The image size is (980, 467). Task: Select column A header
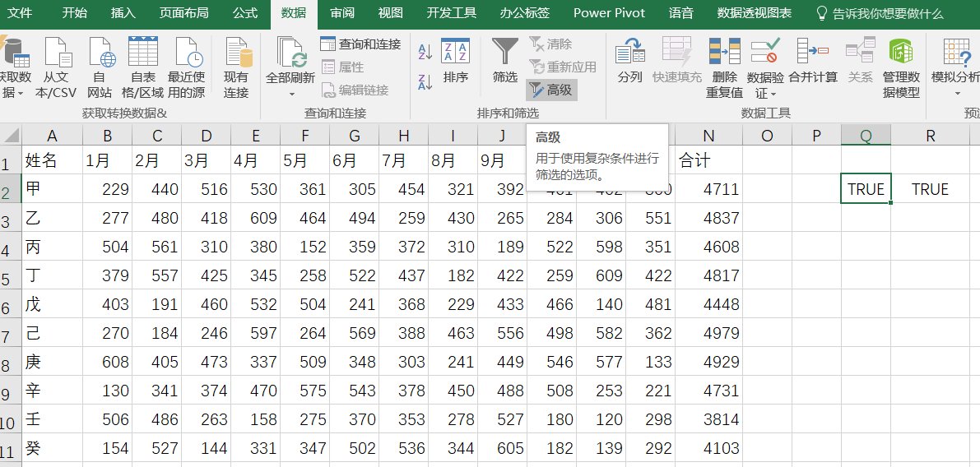[52, 136]
